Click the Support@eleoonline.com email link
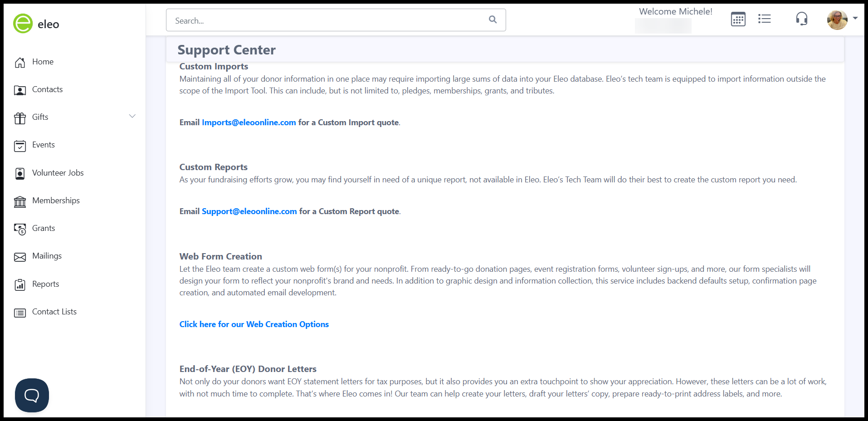Viewport: 868px width, 421px height. pyautogui.click(x=249, y=211)
